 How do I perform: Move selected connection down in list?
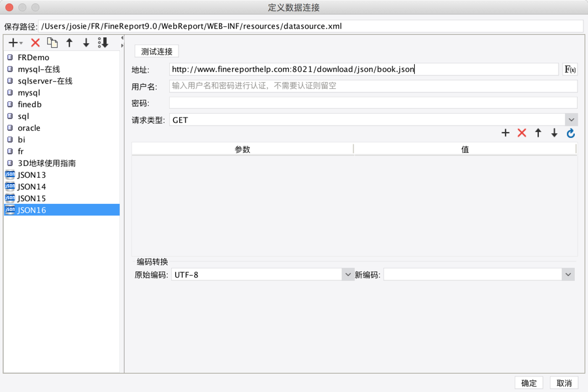point(86,42)
